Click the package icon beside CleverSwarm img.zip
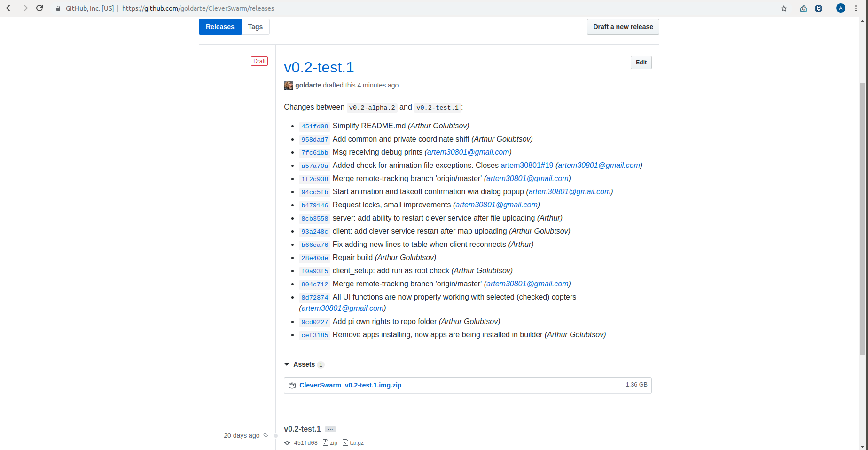Viewport: 868px width, 450px height. [292, 386]
